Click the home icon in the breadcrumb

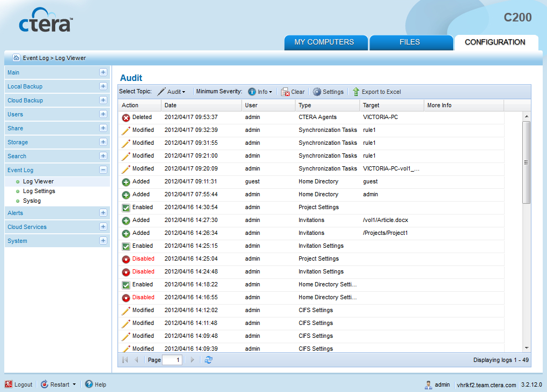pos(16,57)
